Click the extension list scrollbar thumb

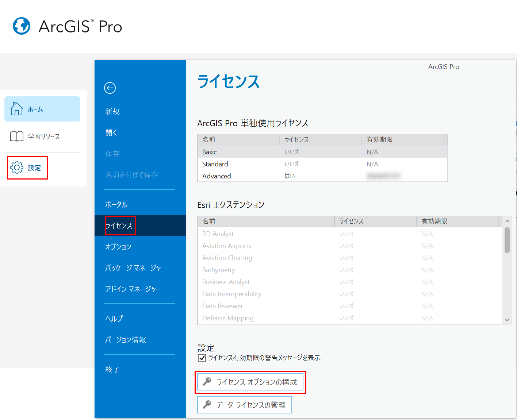pos(507,240)
